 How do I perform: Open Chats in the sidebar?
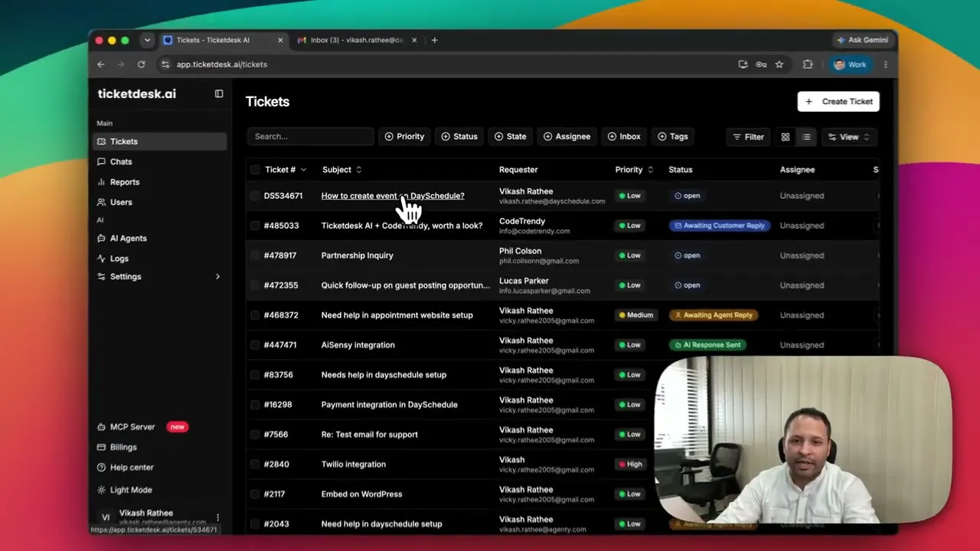click(x=160, y=161)
